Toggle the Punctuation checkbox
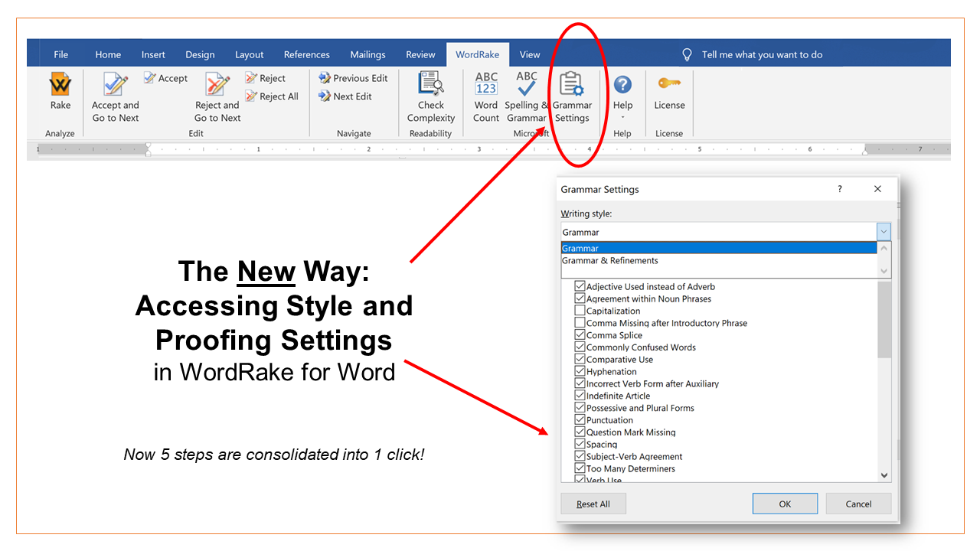This screenshot has width=980, height=551. 580,419
